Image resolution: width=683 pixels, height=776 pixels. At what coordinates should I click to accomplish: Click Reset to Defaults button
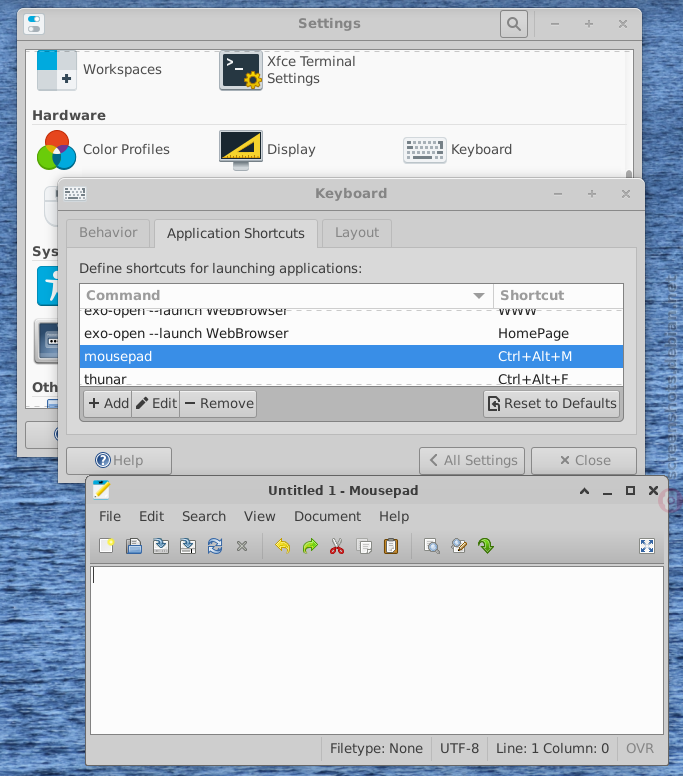pos(552,403)
